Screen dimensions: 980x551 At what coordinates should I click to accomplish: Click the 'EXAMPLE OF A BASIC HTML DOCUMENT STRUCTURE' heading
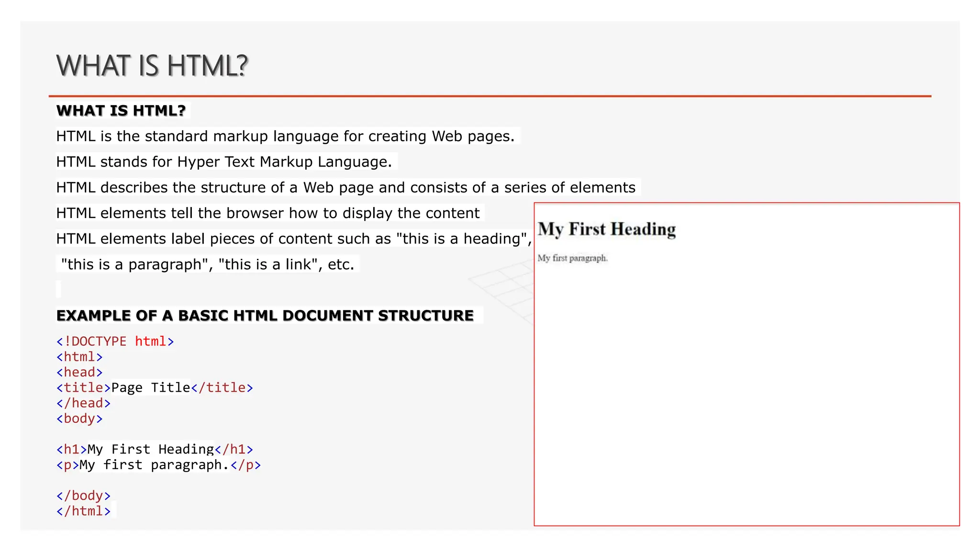point(265,316)
